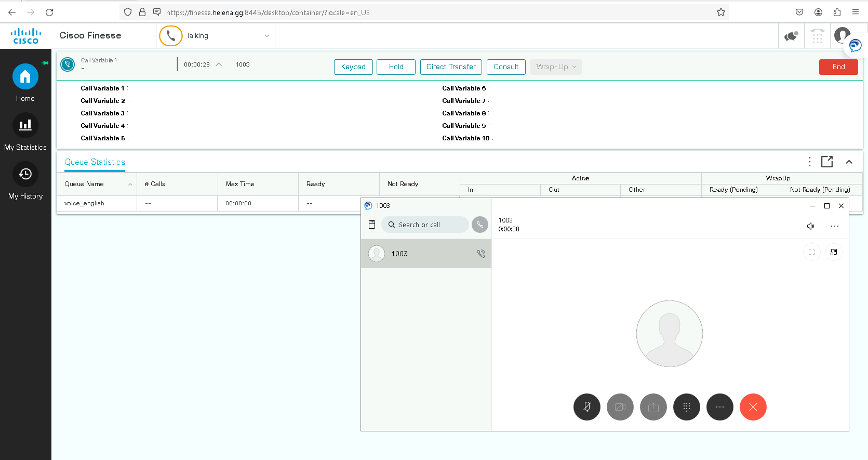Click the Search or call field
Screen dimensions: 868x460
pos(425,225)
